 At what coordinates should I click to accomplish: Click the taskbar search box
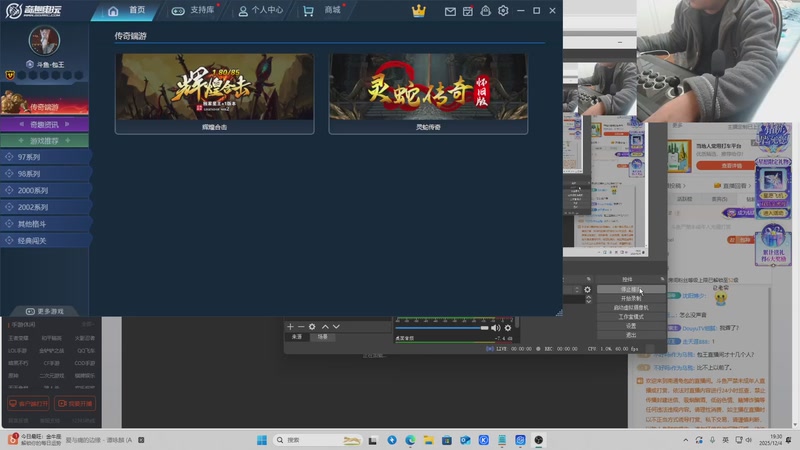pyautogui.click(x=317, y=440)
